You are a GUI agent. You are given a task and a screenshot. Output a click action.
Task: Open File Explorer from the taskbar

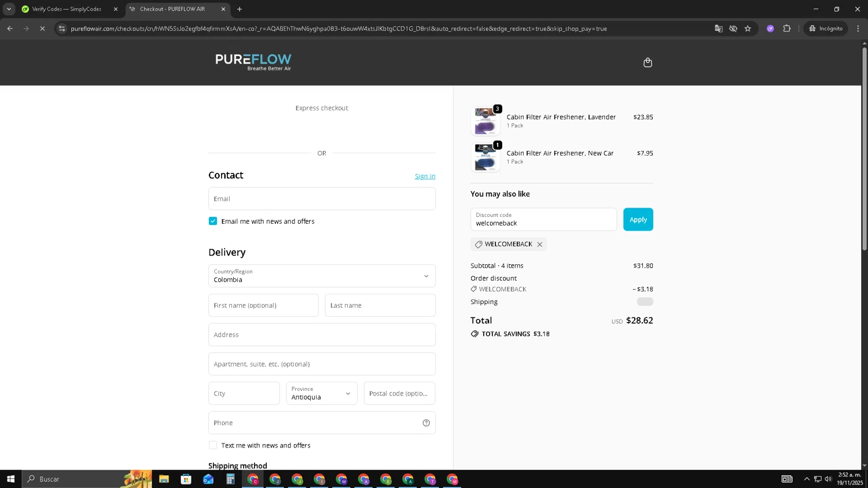click(164, 479)
